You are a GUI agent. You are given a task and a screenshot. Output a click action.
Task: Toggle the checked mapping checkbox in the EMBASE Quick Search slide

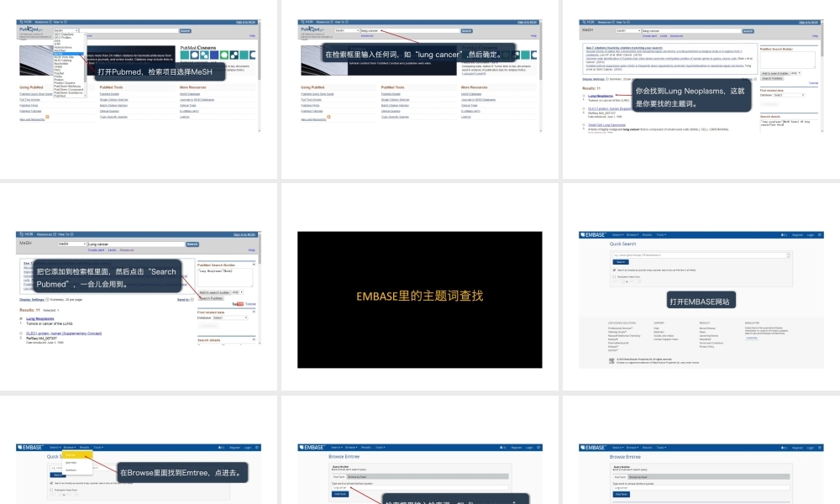(x=612, y=270)
